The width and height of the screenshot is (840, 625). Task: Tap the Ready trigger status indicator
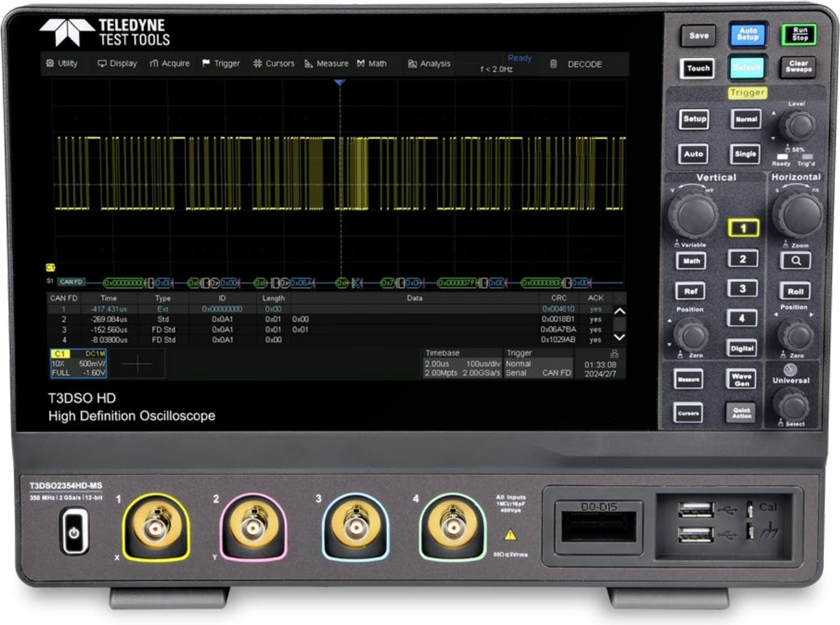[x=519, y=58]
